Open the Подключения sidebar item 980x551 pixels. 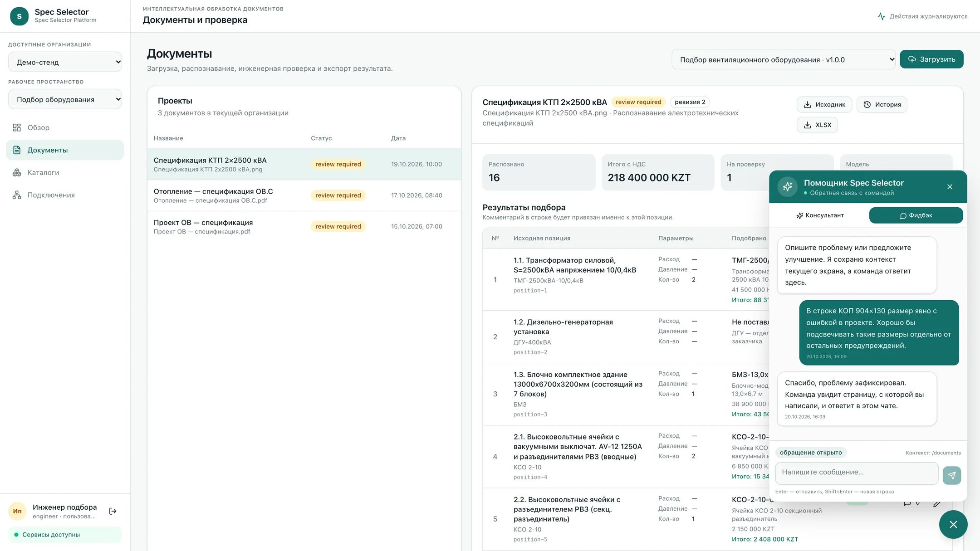pos(65,195)
